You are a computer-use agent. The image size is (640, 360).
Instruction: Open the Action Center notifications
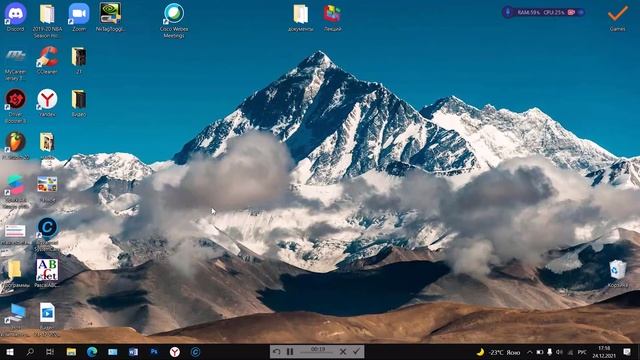click(x=627, y=352)
